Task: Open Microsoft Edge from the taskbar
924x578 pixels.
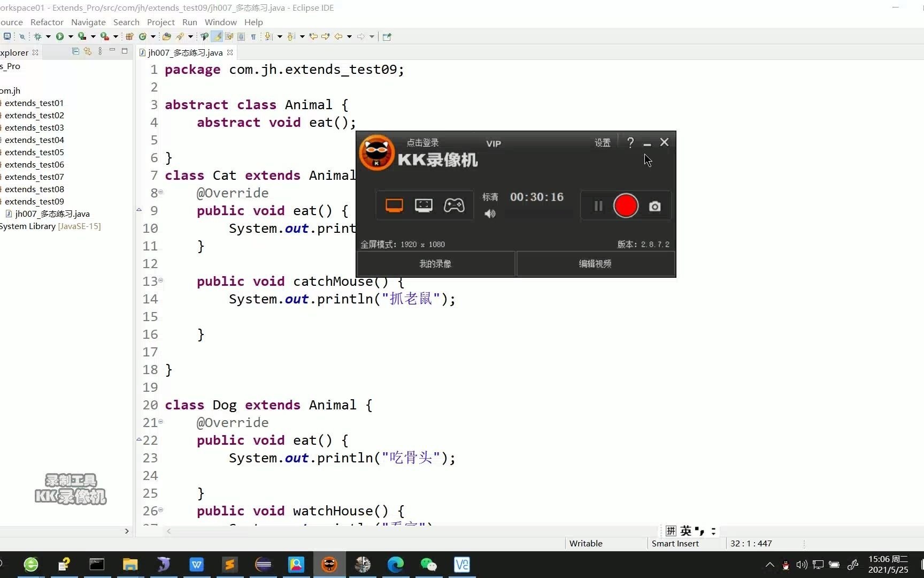Action: pyautogui.click(x=395, y=565)
